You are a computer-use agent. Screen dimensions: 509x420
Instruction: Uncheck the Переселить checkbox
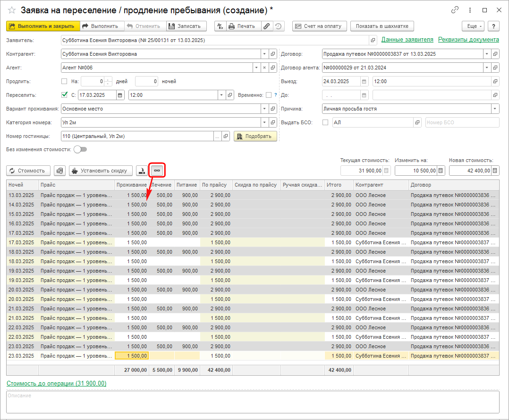65,95
